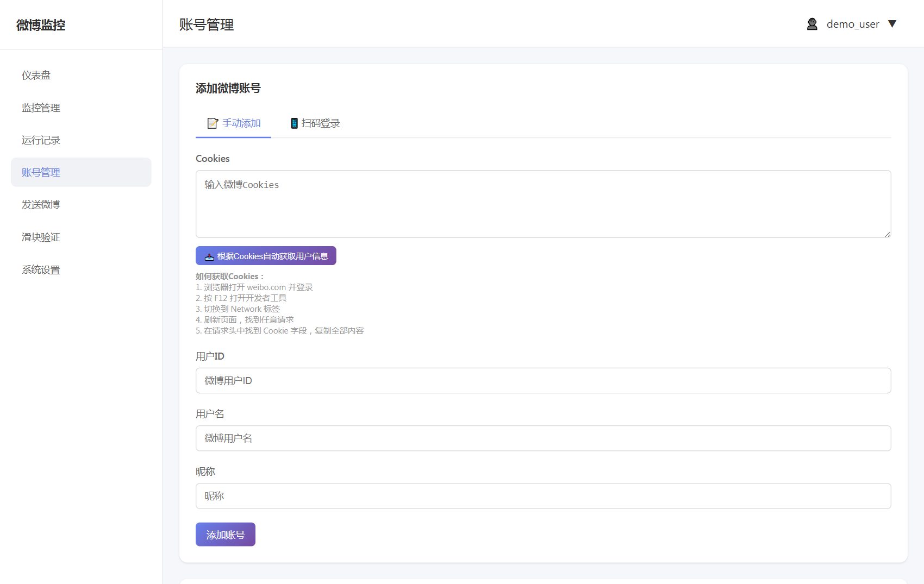Expand the demo_user dropdown arrow
This screenshot has height=584, width=924.
point(892,24)
